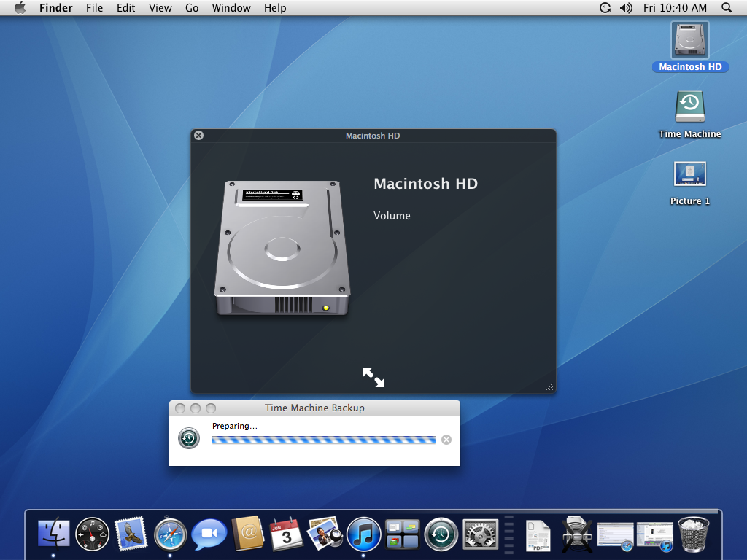Screen dimensions: 747x560
Task: Close the Macintosh HD Quick Look panel
Action: coord(198,135)
